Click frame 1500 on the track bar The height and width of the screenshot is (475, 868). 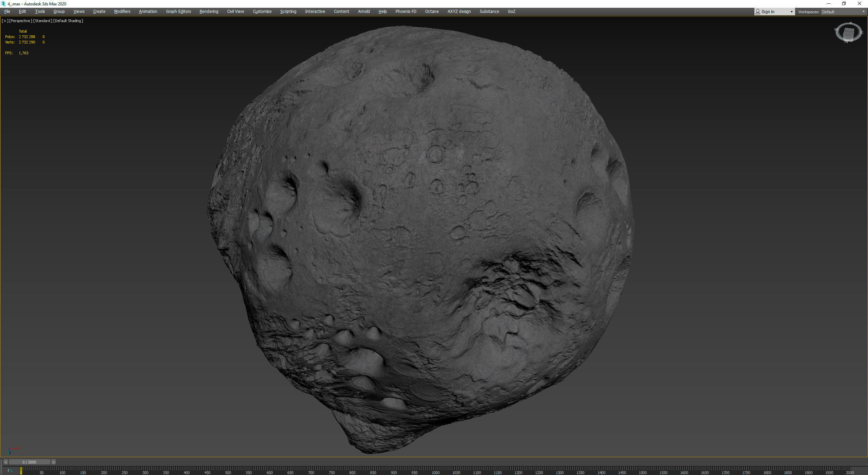click(643, 473)
